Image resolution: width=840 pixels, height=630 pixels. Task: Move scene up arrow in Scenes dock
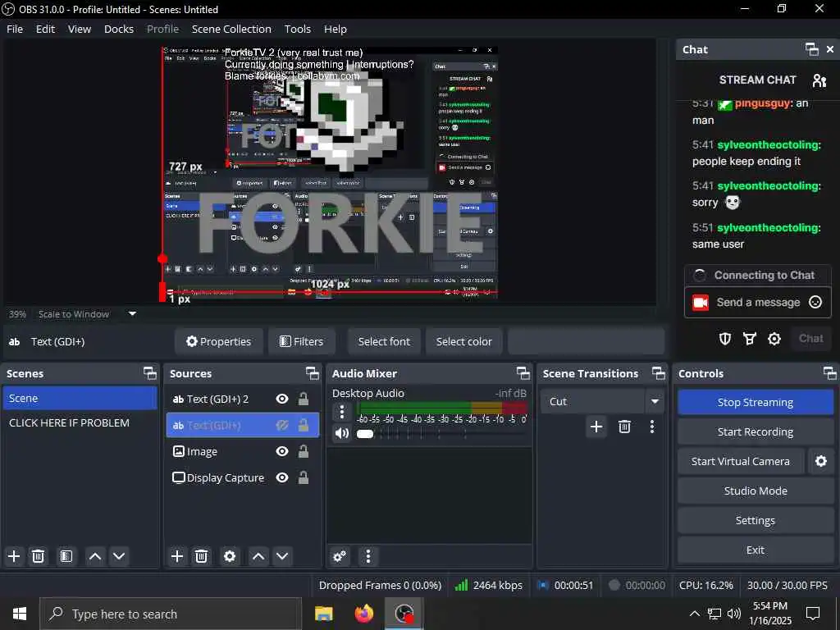point(95,556)
